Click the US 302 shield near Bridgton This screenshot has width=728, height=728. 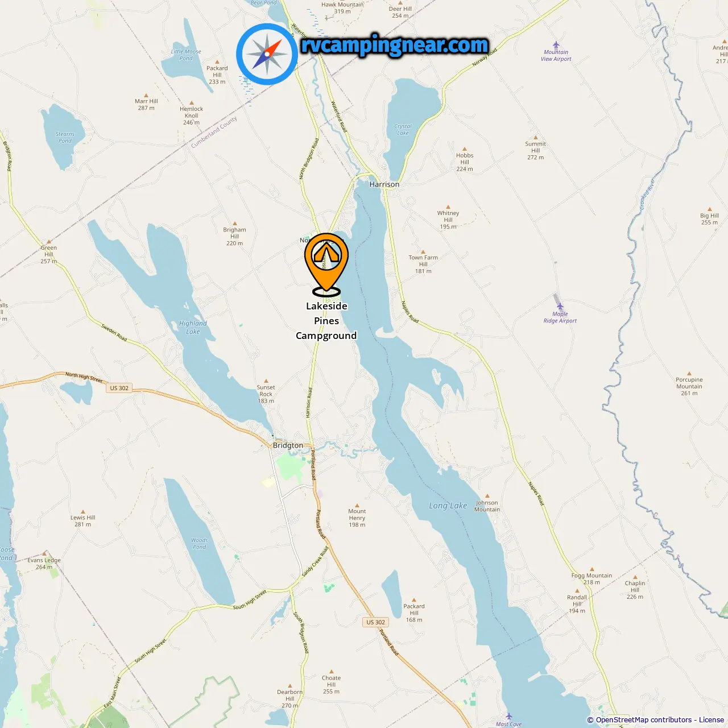click(x=119, y=388)
